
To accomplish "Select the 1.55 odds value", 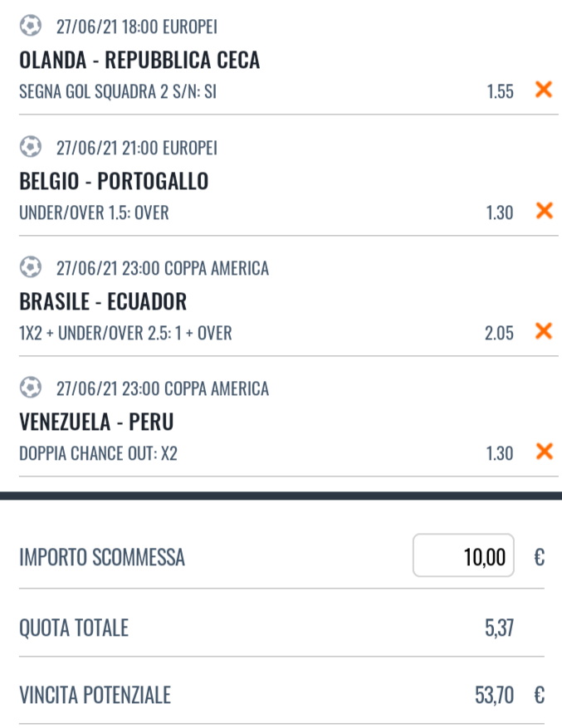I will [x=500, y=91].
